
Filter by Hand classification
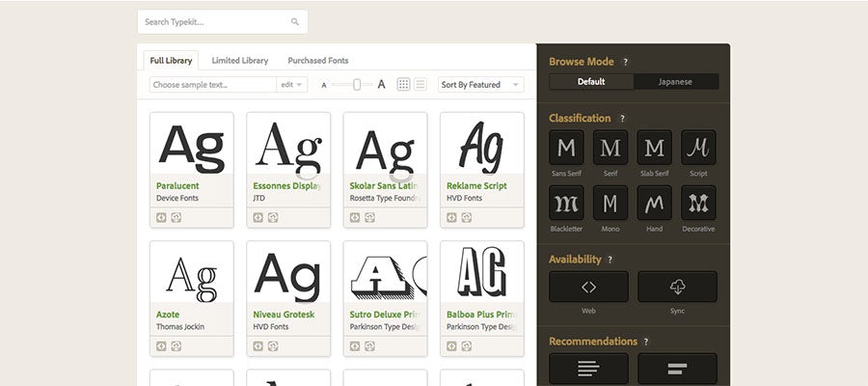point(654,203)
